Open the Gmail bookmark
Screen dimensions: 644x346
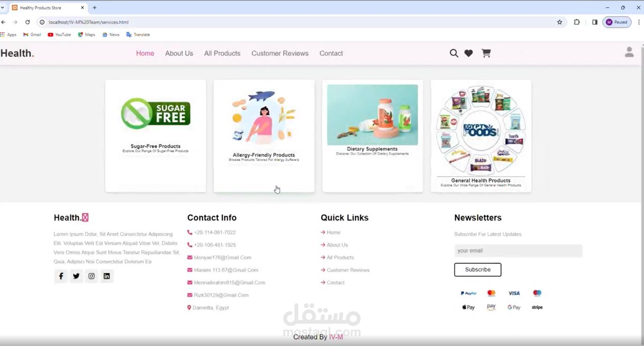(32, 35)
